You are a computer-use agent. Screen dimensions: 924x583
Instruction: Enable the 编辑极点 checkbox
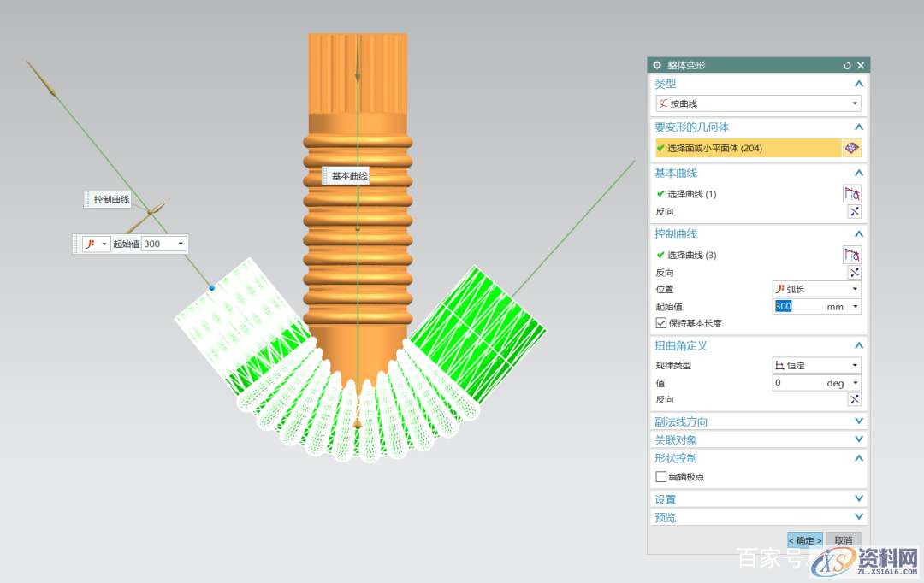point(660,476)
